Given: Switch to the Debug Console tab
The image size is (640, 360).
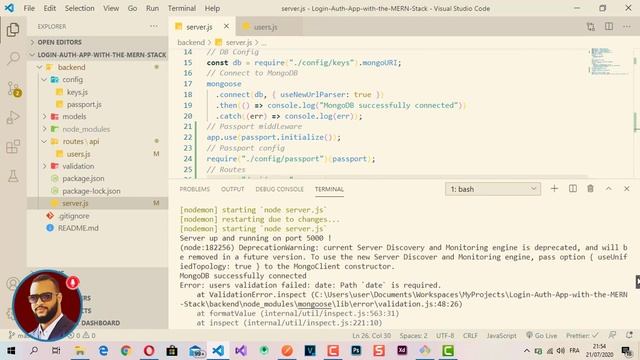Looking at the screenshot, I should (x=280, y=189).
